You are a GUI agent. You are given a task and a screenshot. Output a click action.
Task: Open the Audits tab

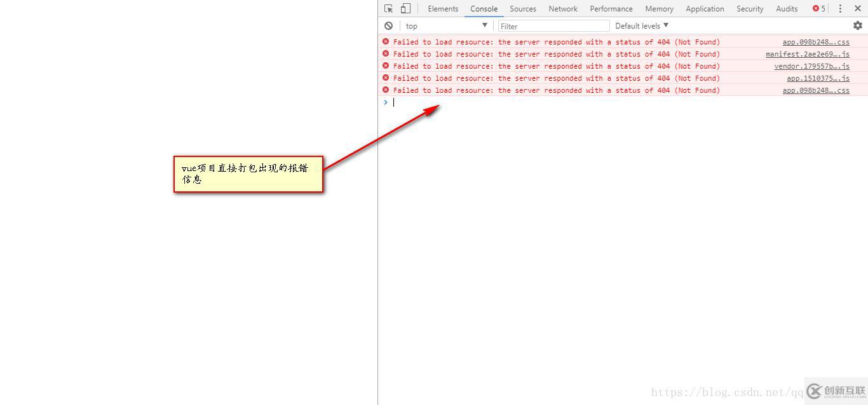coord(787,9)
